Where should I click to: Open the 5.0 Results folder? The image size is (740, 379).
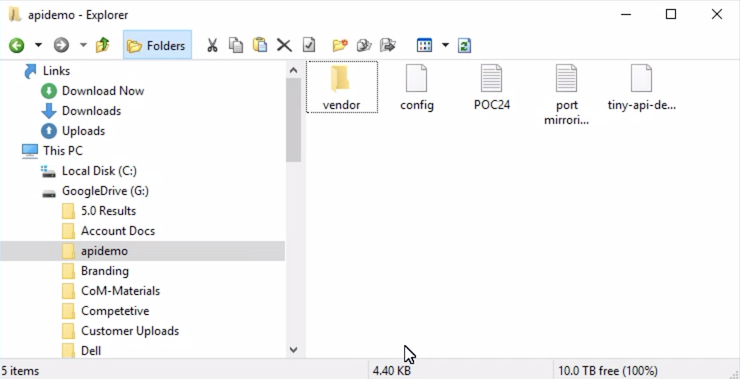click(x=108, y=211)
